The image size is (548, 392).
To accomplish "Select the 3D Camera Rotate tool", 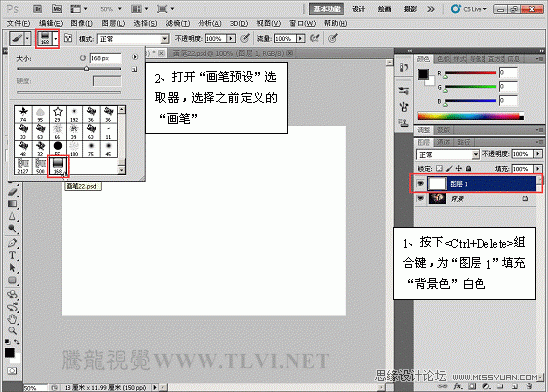I will coord(12,307).
